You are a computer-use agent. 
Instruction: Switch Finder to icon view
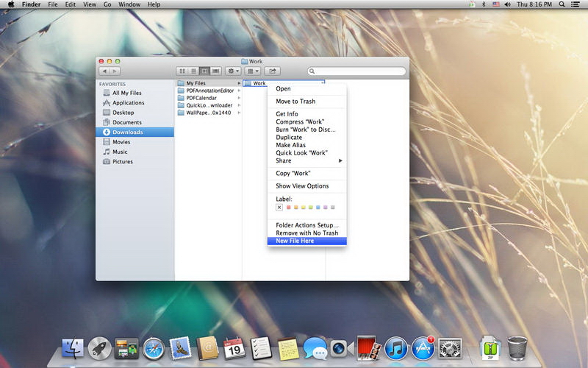pyautogui.click(x=182, y=71)
